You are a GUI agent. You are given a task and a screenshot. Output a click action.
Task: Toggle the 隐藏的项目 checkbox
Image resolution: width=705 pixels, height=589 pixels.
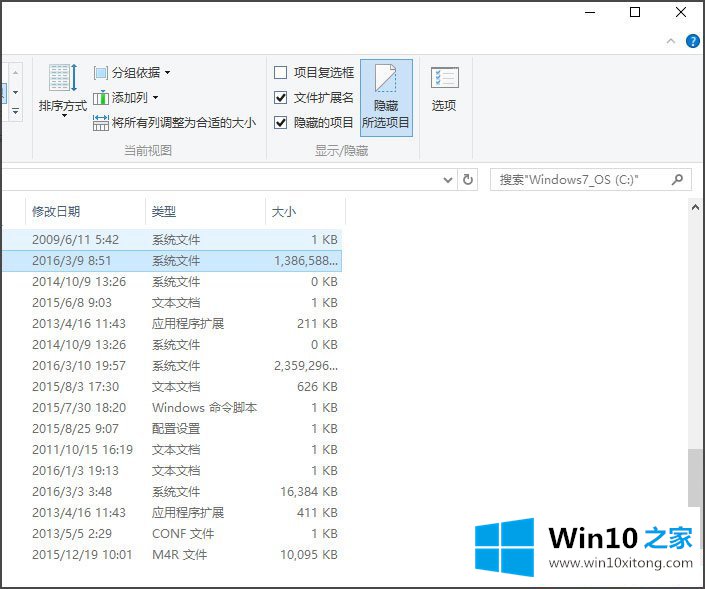click(281, 123)
